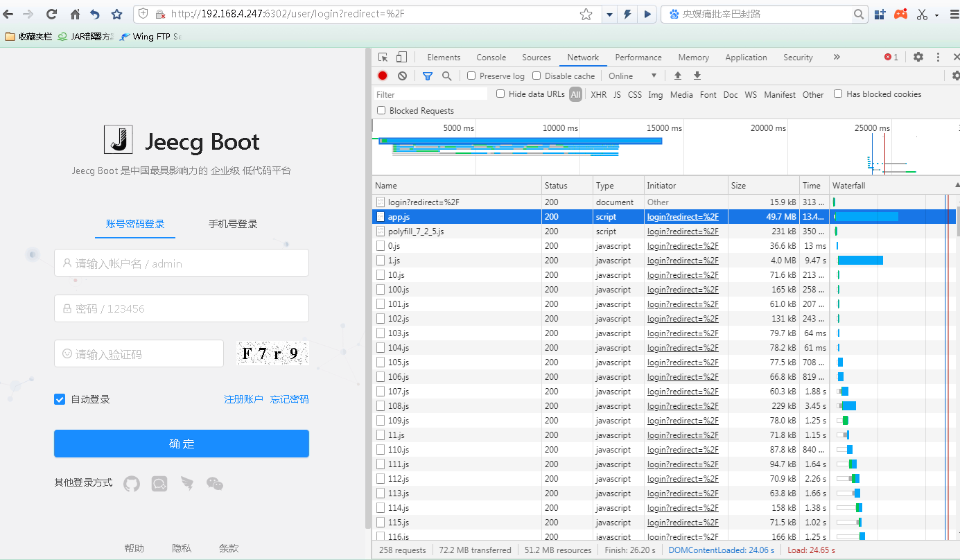Go to the browser home page icon
Screen dimensions: 960x560
(76, 14)
